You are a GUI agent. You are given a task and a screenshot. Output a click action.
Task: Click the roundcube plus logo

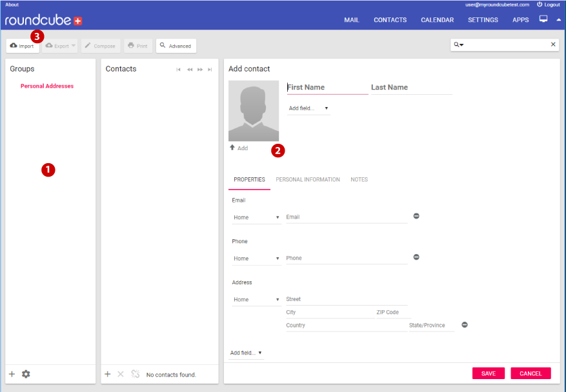coord(43,20)
